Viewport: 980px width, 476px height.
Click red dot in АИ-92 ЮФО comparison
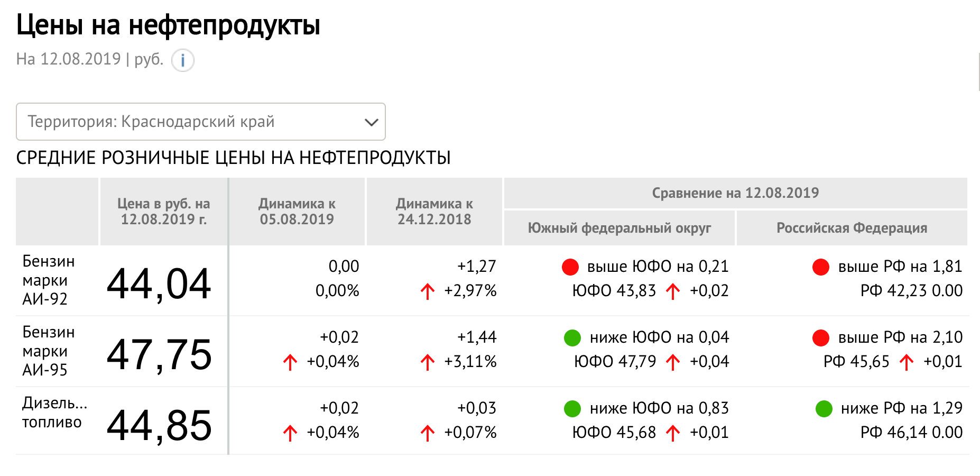tap(570, 267)
